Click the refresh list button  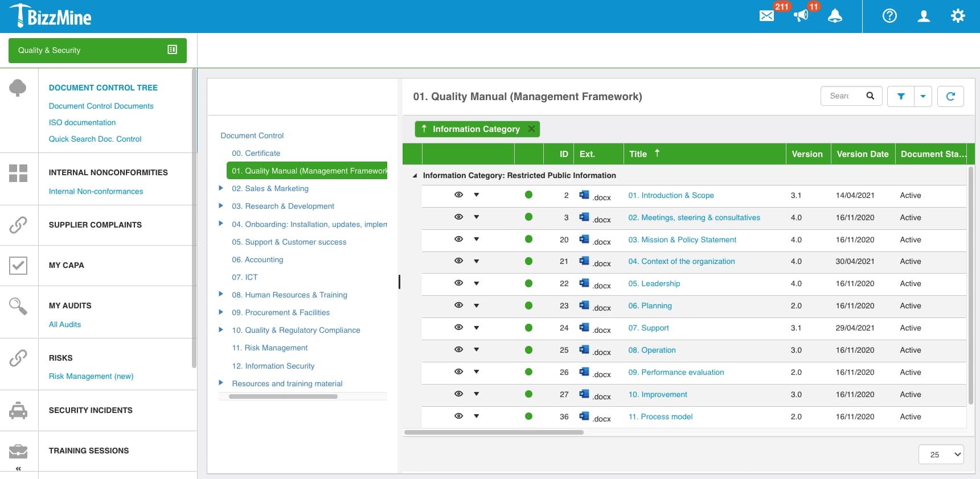[950, 96]
